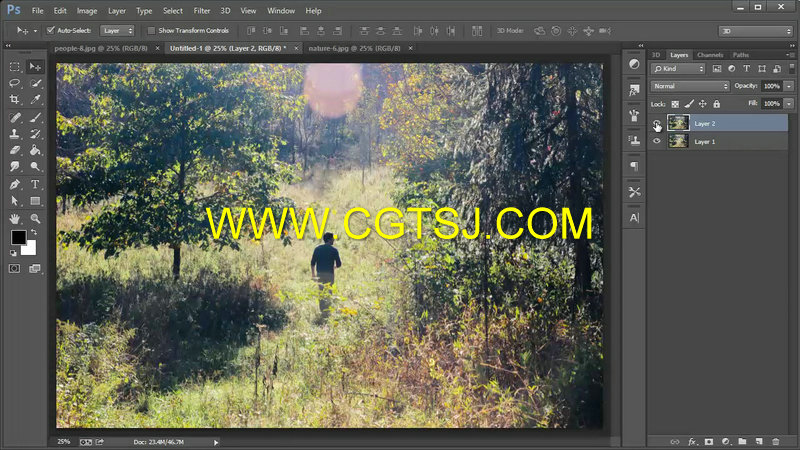Swap foreground and background colors
This screenshot has height=450, width=800.
click(x=34, y=233)
